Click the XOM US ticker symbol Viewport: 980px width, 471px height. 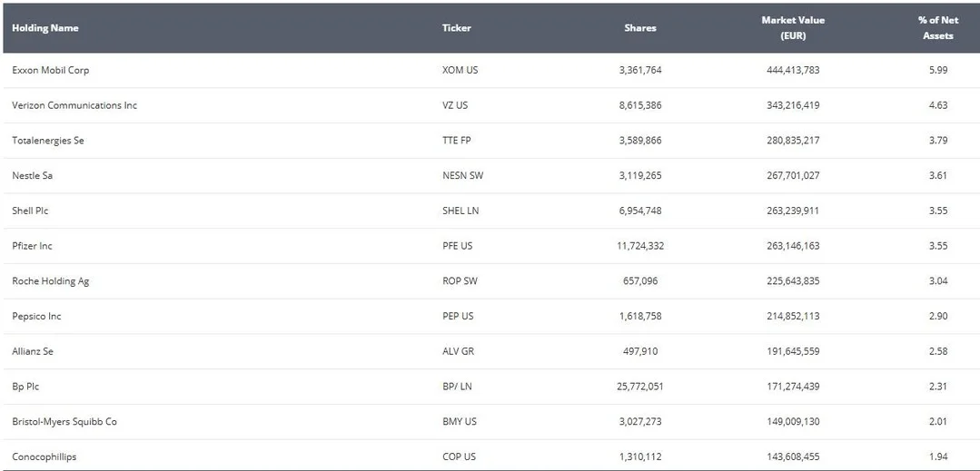[x=460, y=70]
